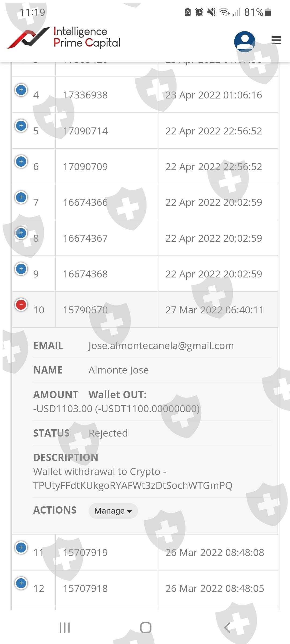This screenshot has height=644, width=290.
Task: Select the Rejected status value
Action: tap(108, 433)
